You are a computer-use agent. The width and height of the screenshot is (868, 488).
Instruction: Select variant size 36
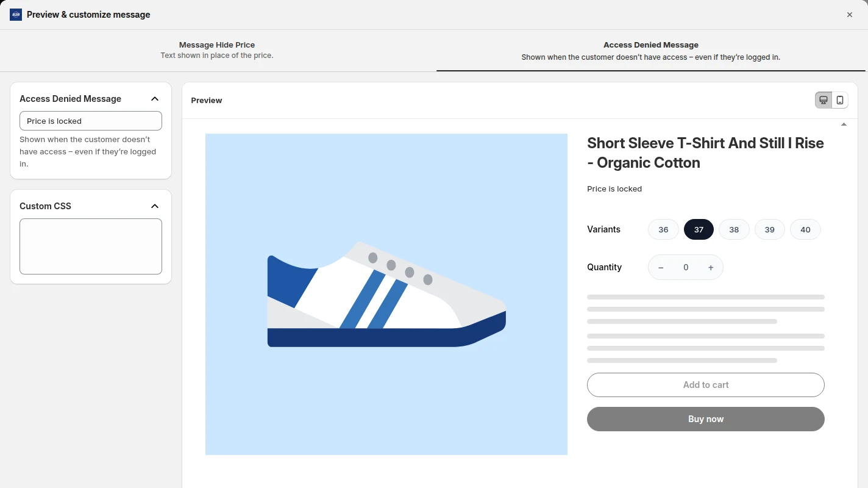pos(663,229)
